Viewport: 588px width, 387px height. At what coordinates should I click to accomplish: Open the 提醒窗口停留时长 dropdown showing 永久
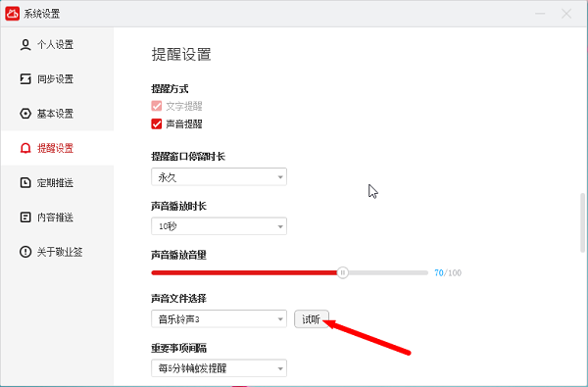coord(219,176)
